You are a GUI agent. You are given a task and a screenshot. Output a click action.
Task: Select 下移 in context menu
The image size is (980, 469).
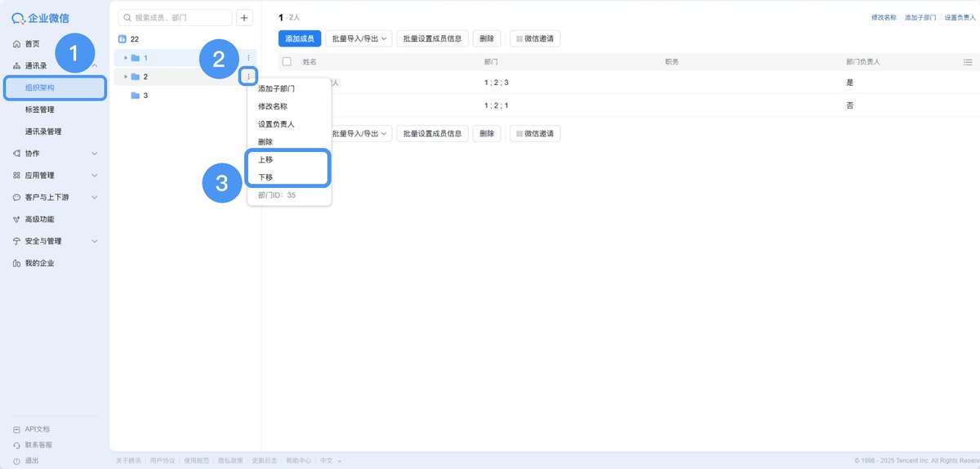click(265, 177)
